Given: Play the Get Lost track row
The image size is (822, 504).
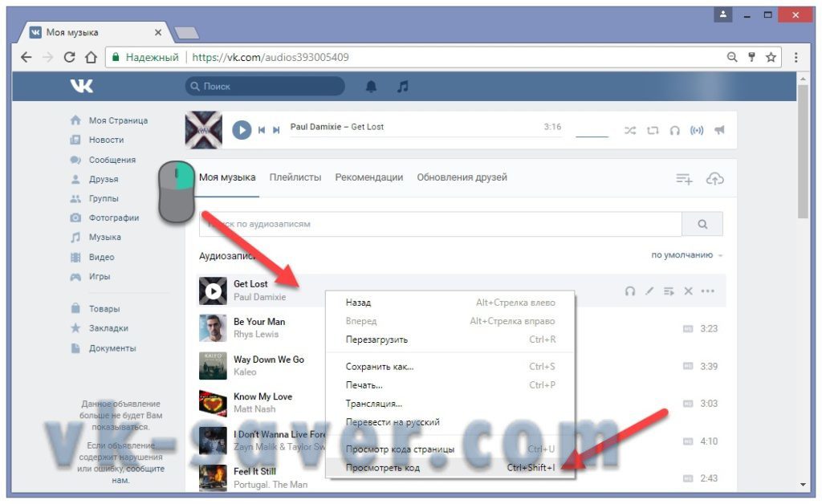Looking at the screenshot, I should tap(213, 291).
